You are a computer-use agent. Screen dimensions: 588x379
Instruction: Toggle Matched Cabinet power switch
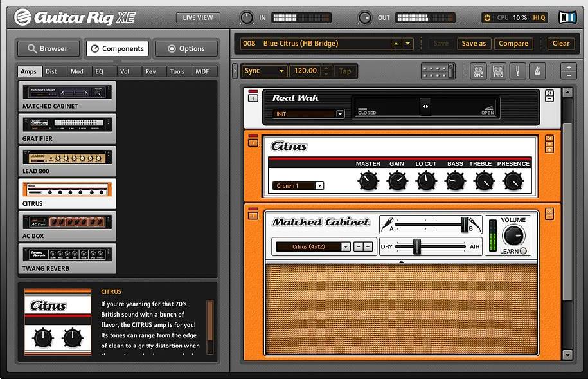click(x=253, y=215)
